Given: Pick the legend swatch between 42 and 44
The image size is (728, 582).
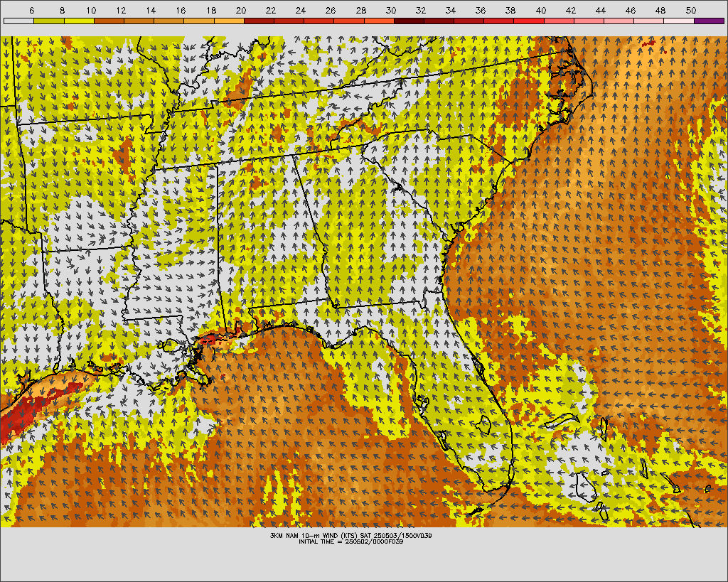Looking at the screenshot, I should click(589, 21).
